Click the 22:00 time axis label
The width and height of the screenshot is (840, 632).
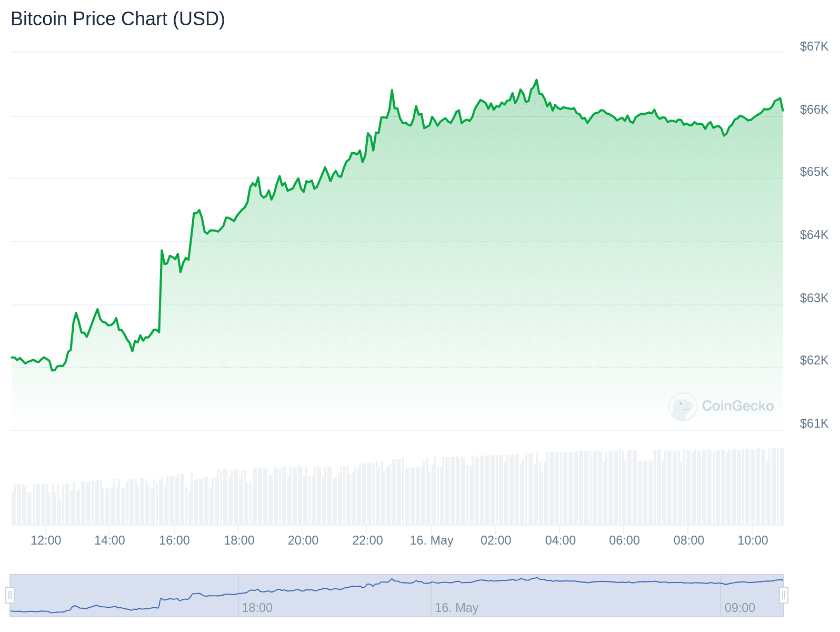pos(367,540)
